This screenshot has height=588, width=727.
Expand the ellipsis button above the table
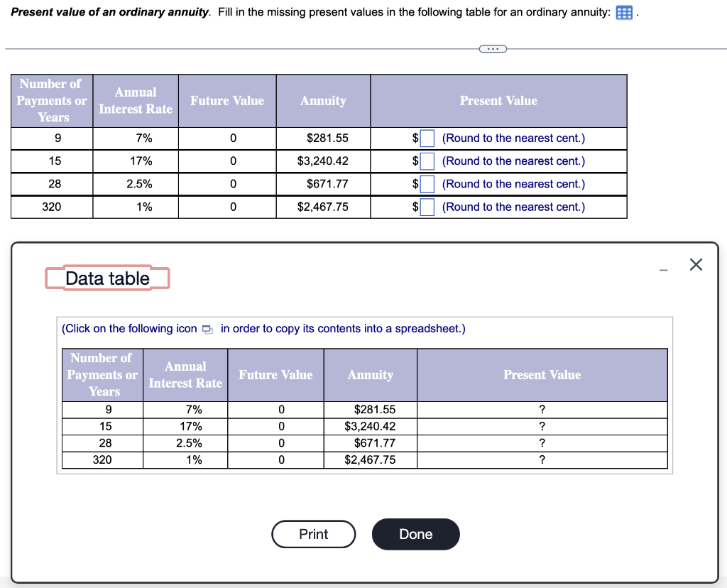493,48
